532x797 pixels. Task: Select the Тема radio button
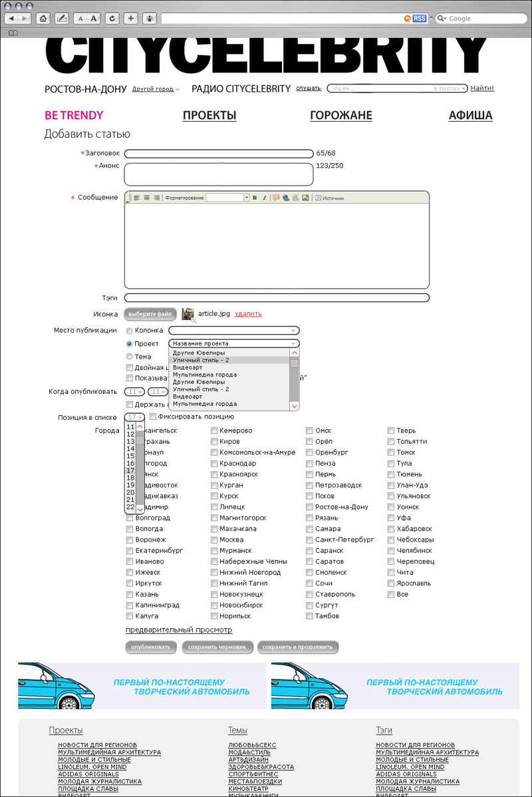[x=129, y=357]
